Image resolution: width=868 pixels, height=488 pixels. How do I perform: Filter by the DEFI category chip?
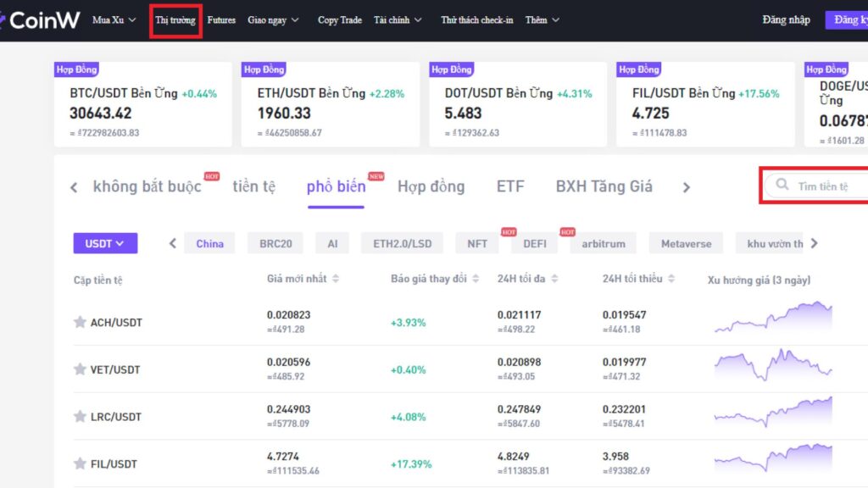coord(535,243)
